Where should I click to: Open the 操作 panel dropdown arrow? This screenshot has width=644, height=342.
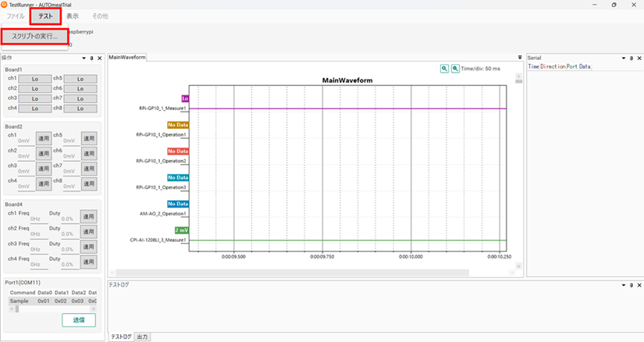coord(84,58)
